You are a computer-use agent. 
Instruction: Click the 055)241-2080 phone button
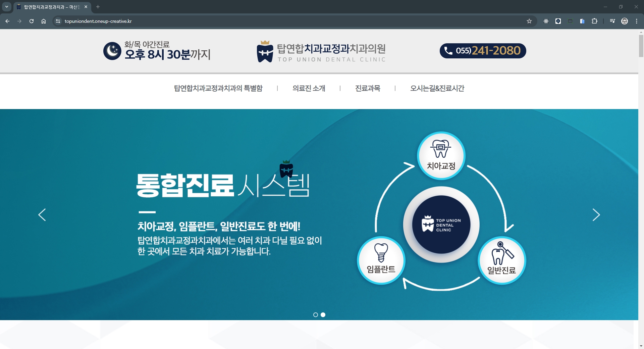tap(483, 51)
